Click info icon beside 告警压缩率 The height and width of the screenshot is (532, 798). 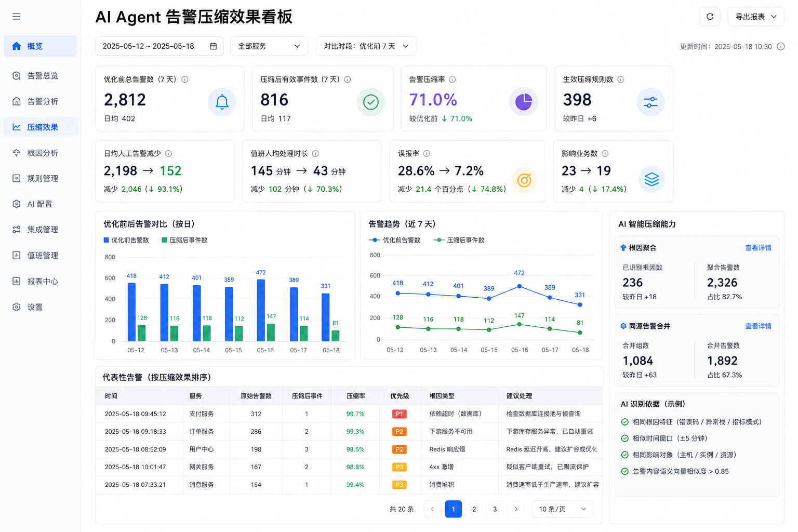pyautogui.click(x=453, y=79)
